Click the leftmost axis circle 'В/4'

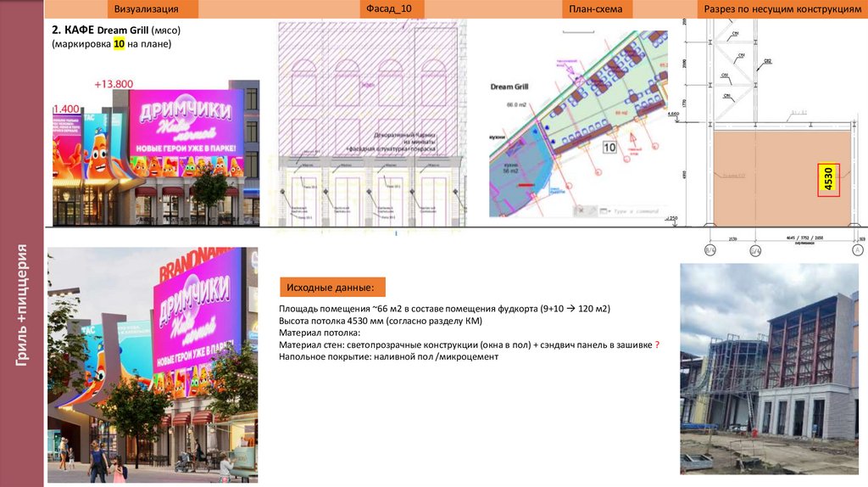coord(710,250)
